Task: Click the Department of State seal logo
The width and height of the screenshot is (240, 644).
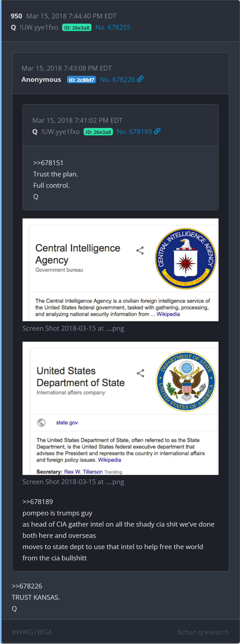Action: [186, 381]
